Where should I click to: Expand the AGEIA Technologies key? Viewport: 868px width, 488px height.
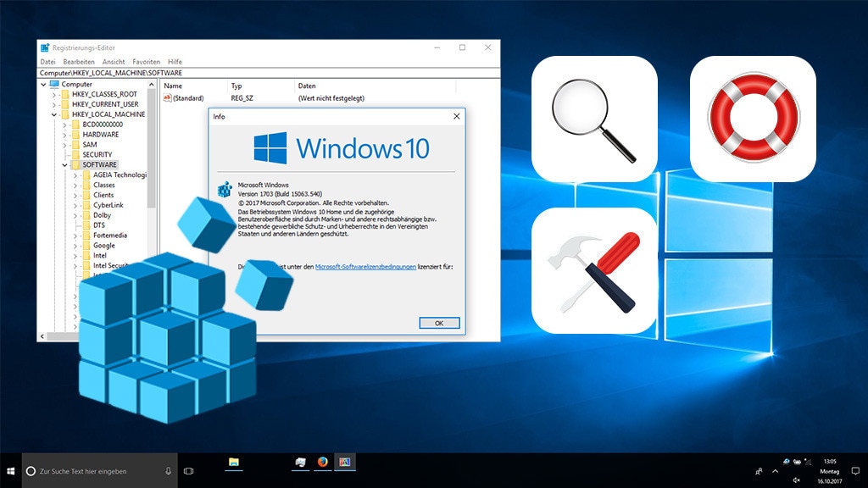(75, 175)
